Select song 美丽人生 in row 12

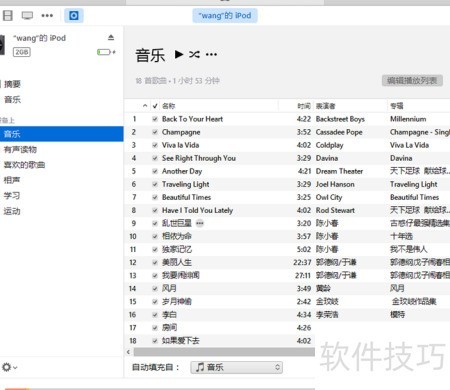tap(177, 262)
